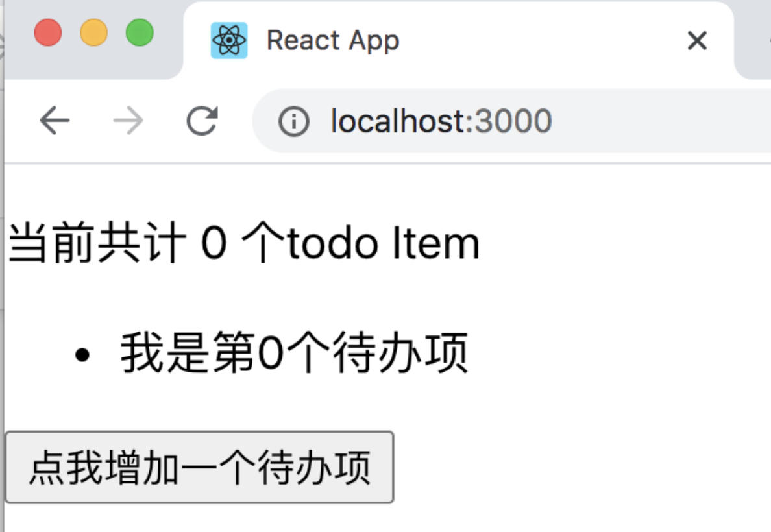The width and height of the screenshot is (771, 532).
Task: Click the browser back arrow
Action: pyautogui.click(x=55, y=121)
